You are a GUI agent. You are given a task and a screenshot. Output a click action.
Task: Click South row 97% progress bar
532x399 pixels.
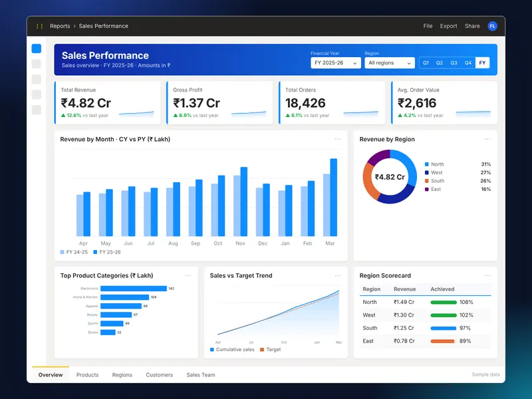[443, 329]
